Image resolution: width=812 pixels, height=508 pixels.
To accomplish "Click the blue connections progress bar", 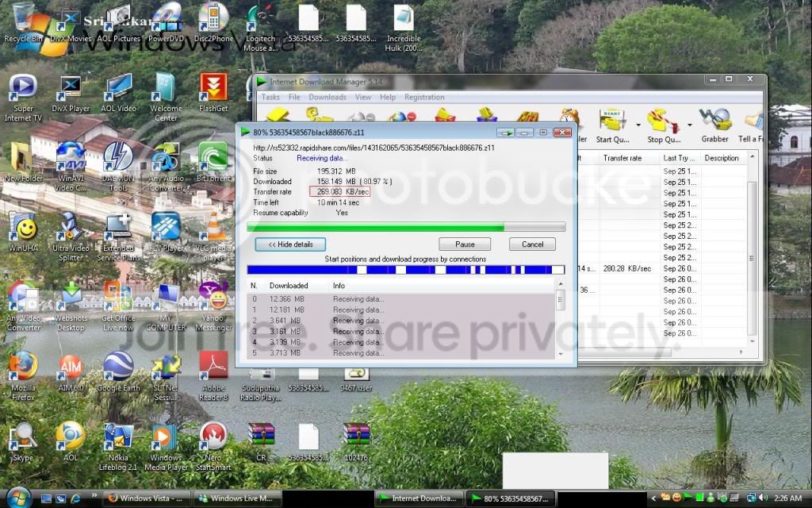I will coord(406,270).
